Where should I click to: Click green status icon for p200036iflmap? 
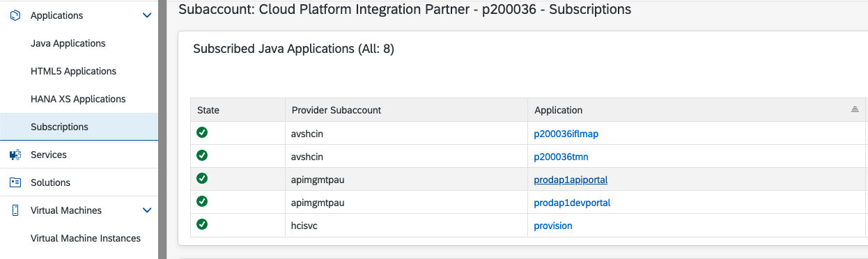(202, 132)
